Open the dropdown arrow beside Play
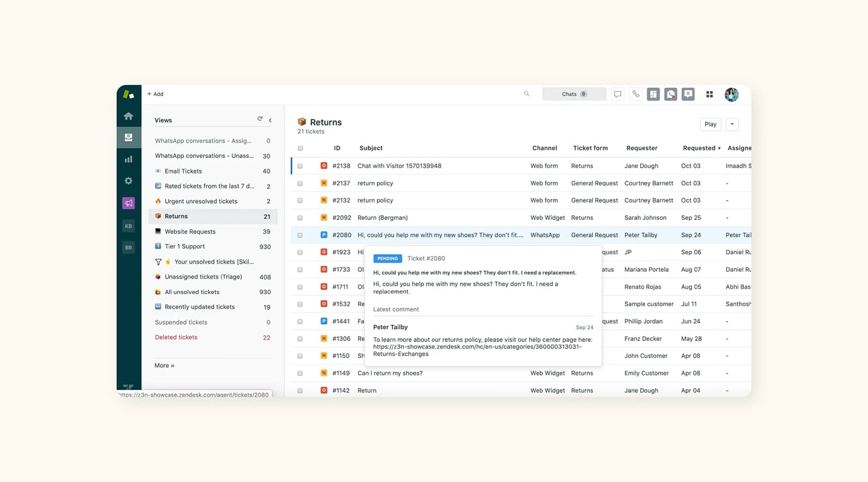This screenshot has height=482, width=868. click(732, 124)
